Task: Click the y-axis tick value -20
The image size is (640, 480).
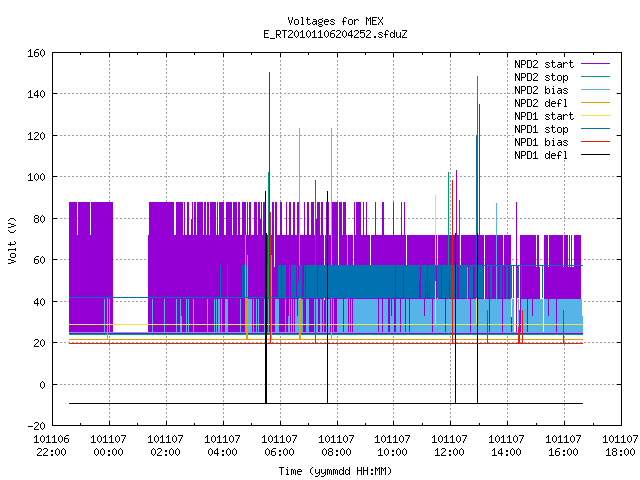Action: tap(36, 426)
